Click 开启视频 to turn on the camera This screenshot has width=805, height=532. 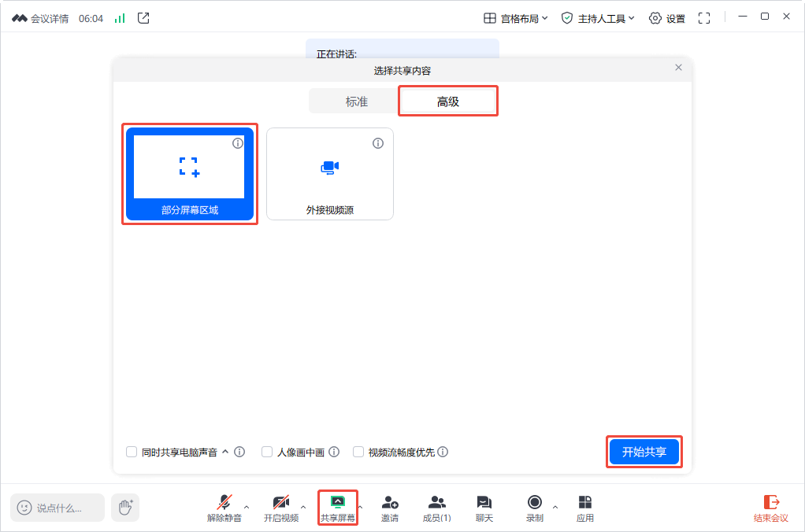(x=281, y=508)
